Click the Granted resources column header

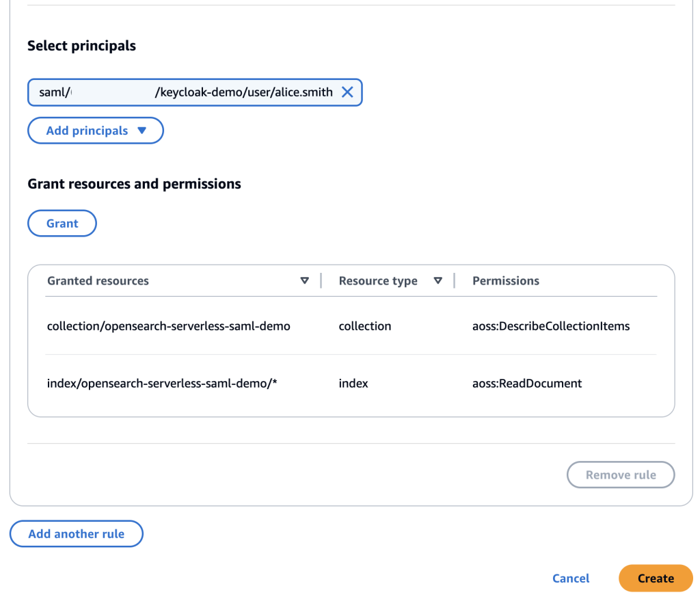point(98,281)
